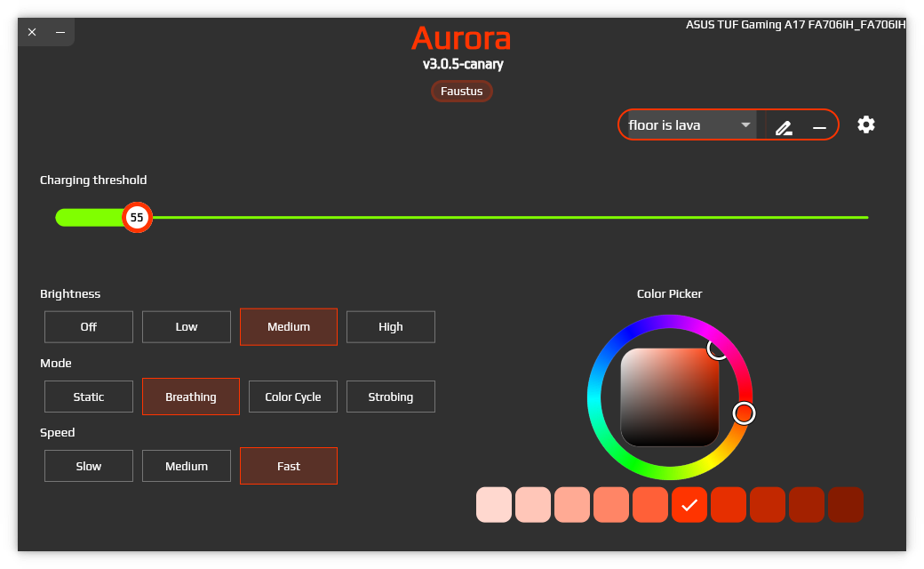Click the saturation square selector handle
The image size is (924, 569).
(x=717, y=349)
